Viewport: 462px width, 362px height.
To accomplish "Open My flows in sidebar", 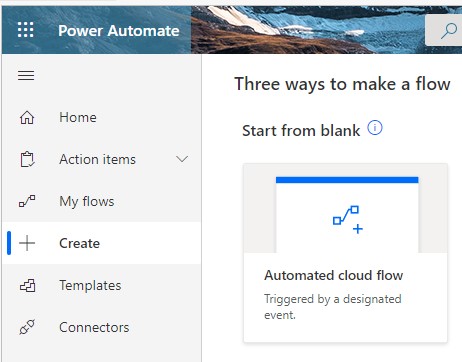I will point(102,201).
